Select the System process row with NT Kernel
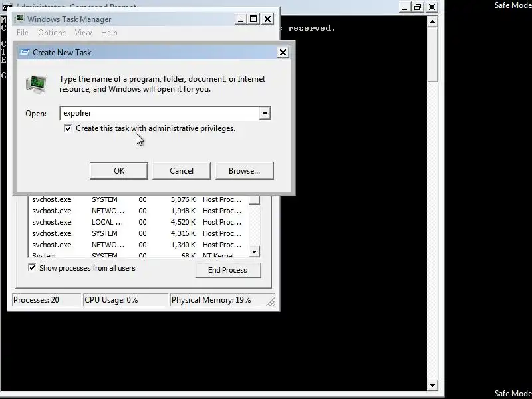Screen dimensions: 532x399 [x=139, y=255]
